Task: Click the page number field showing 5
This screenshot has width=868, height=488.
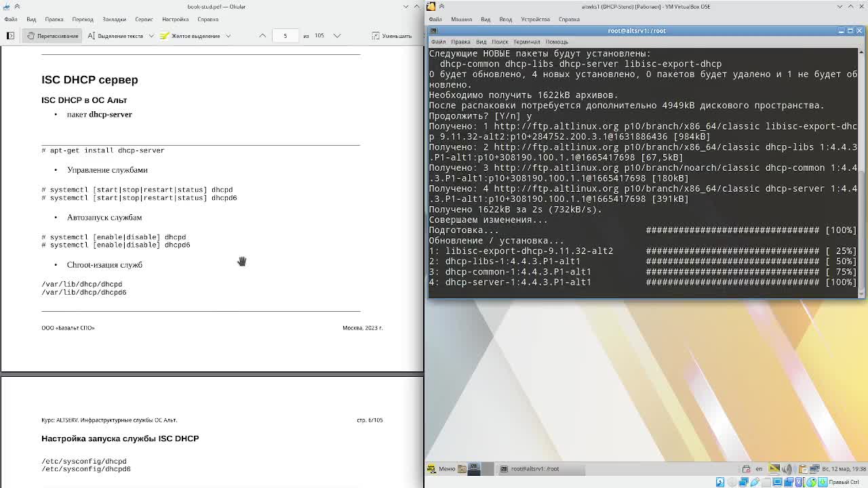Action: pos(285,35)
